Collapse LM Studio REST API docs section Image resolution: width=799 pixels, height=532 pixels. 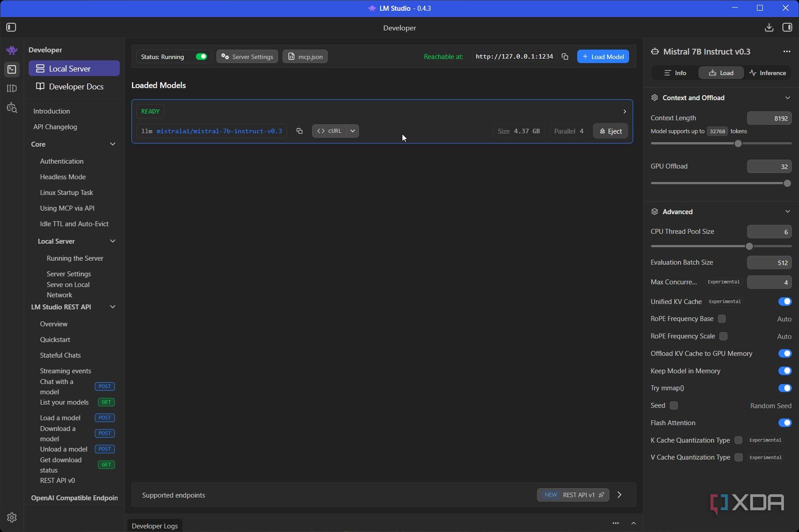[113, 307]
